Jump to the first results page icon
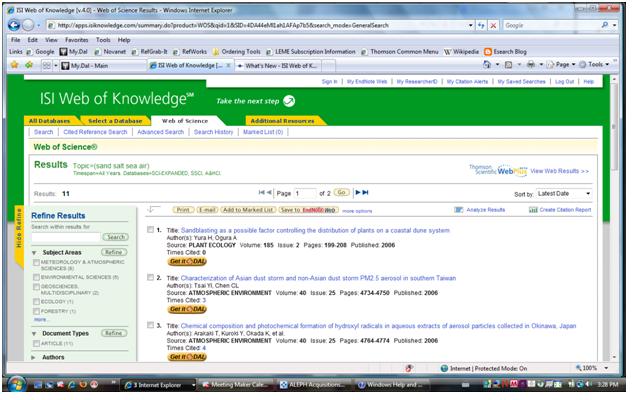 click(262, 192)
